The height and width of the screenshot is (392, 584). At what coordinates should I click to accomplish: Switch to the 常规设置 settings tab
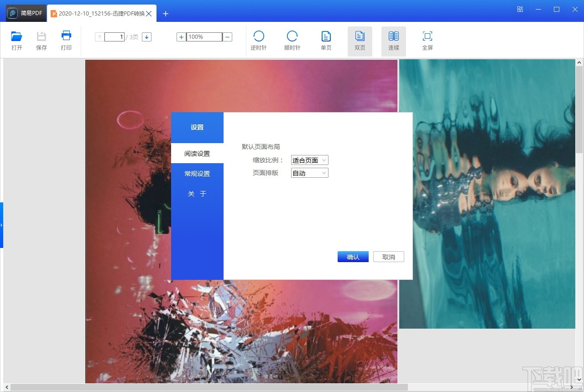[x=197, y=174]
